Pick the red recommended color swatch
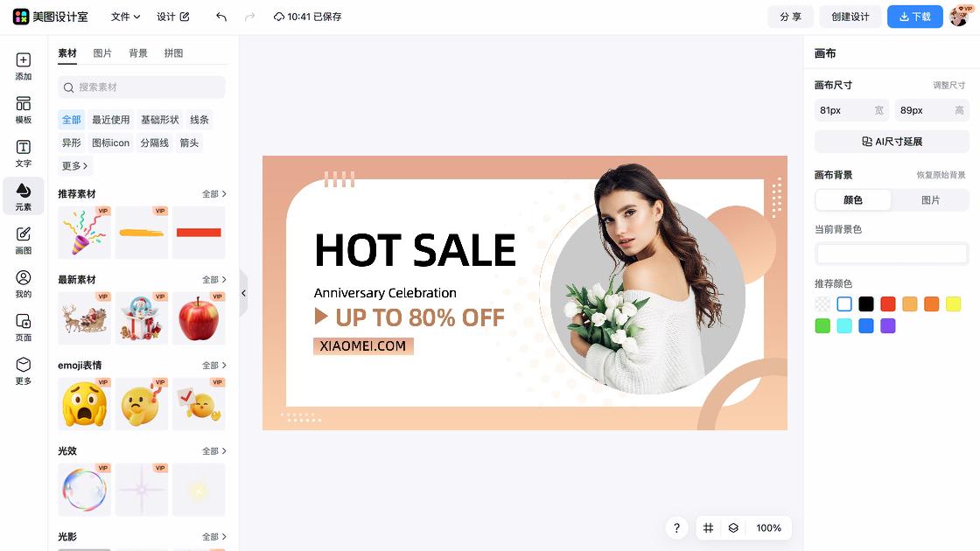 (x=887, y=304)
